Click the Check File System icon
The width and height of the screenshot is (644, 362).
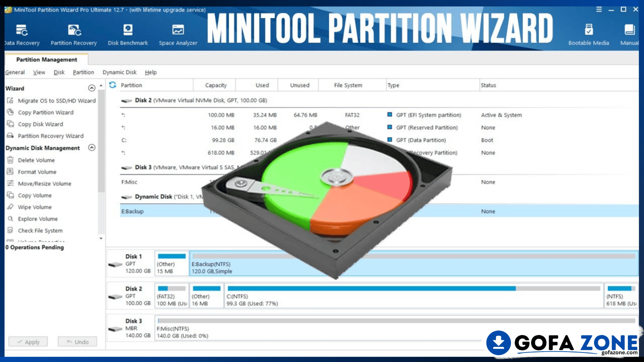pos(10,230)
